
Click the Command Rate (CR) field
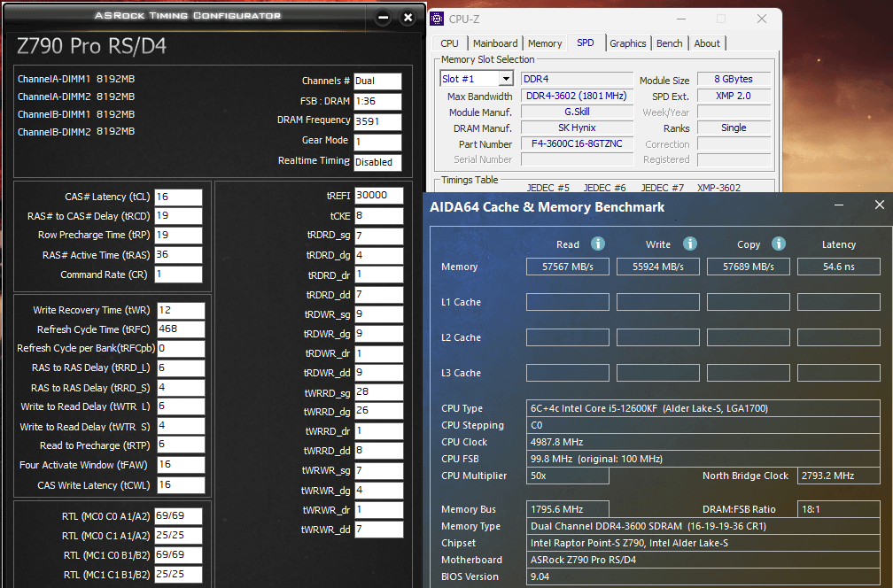178,275
